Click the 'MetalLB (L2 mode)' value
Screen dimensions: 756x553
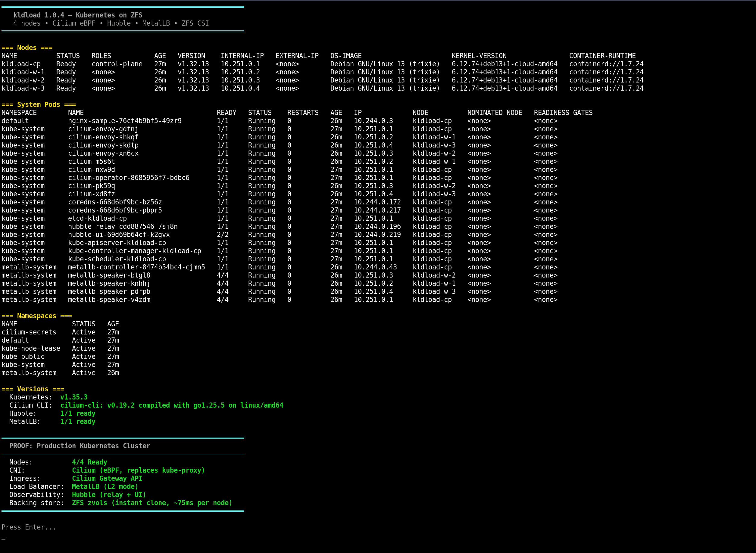click(105, 487)
